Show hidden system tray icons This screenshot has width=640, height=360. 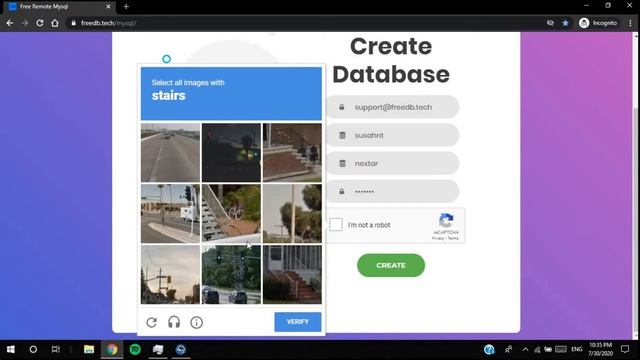coord(525,349)
